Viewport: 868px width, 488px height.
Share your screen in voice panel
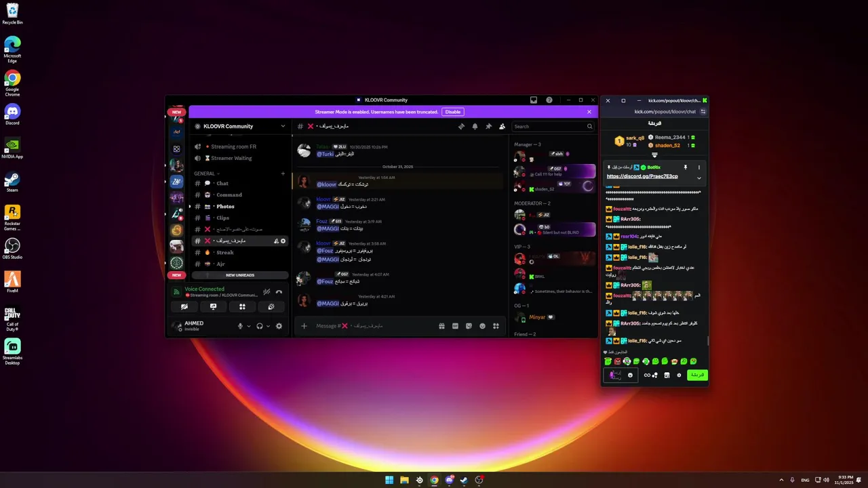[213, 306]
